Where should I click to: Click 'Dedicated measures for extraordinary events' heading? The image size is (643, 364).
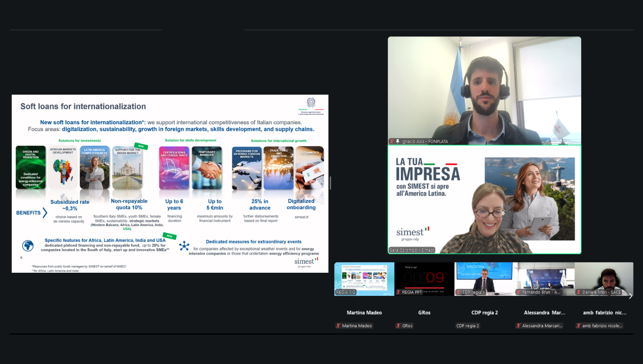pyautogui.click(x=254, y=242)
